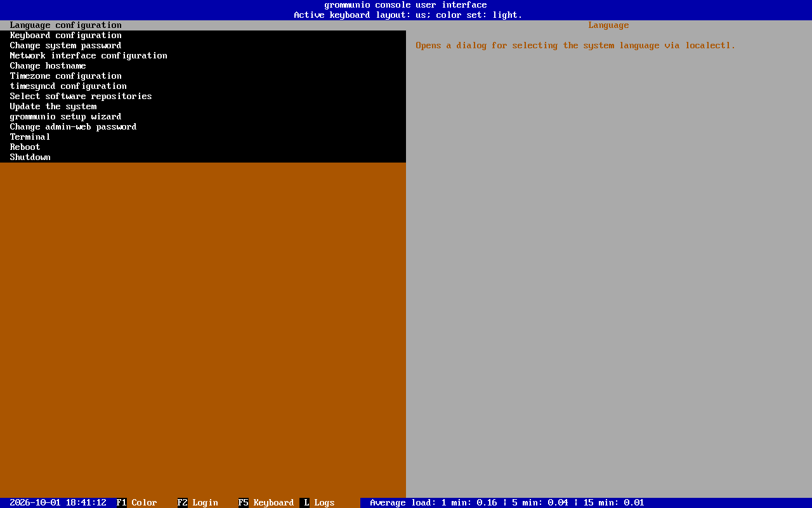Launch grommunio setup wizard
The width and height of the screenshot is (812, 508).
(203, 117)
